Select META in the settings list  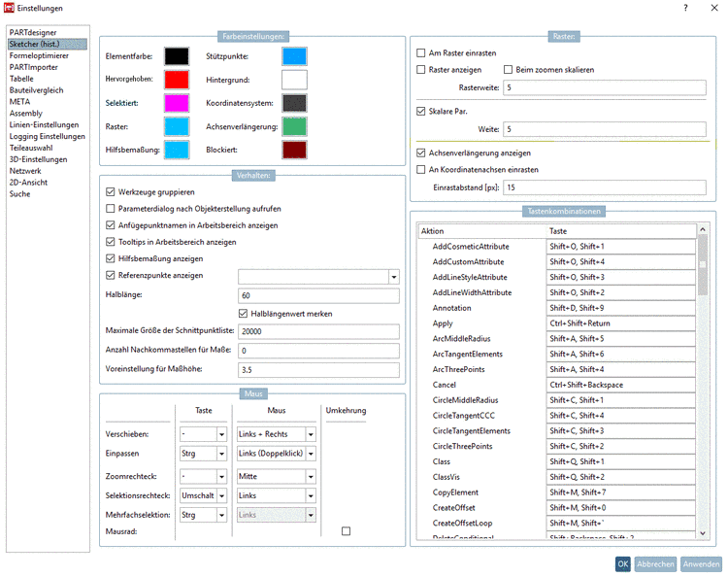pos(19,102)
